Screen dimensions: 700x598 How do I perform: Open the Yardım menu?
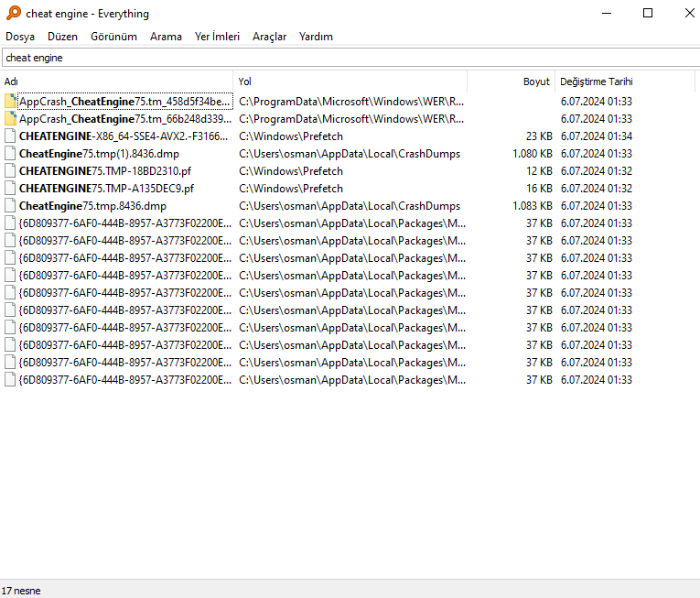pyautogui.click(x=316, y=37)
